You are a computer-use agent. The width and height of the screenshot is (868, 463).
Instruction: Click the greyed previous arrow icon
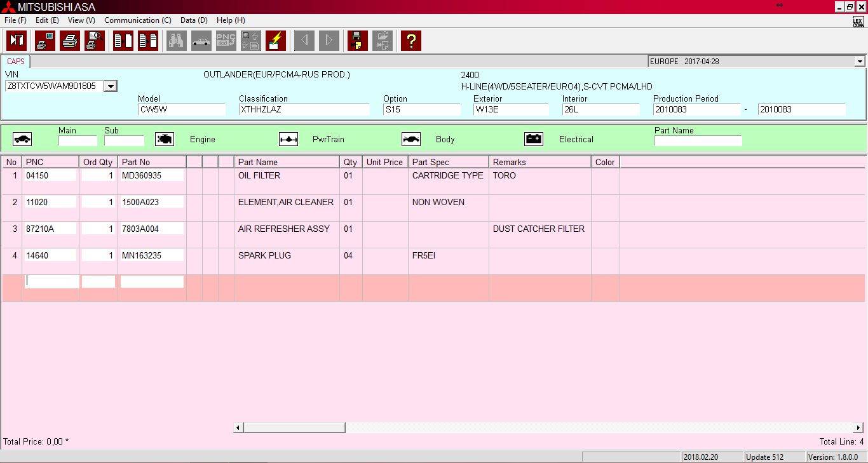[304, 41]
